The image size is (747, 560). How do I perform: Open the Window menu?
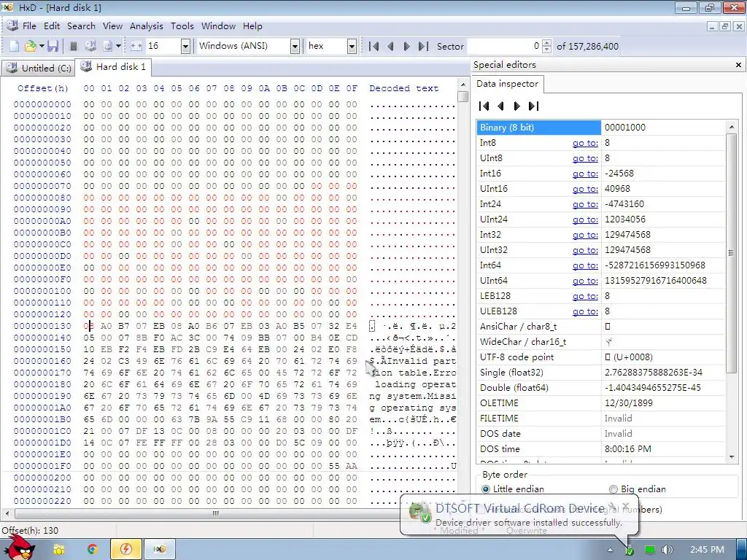click(x=218, y=26)
